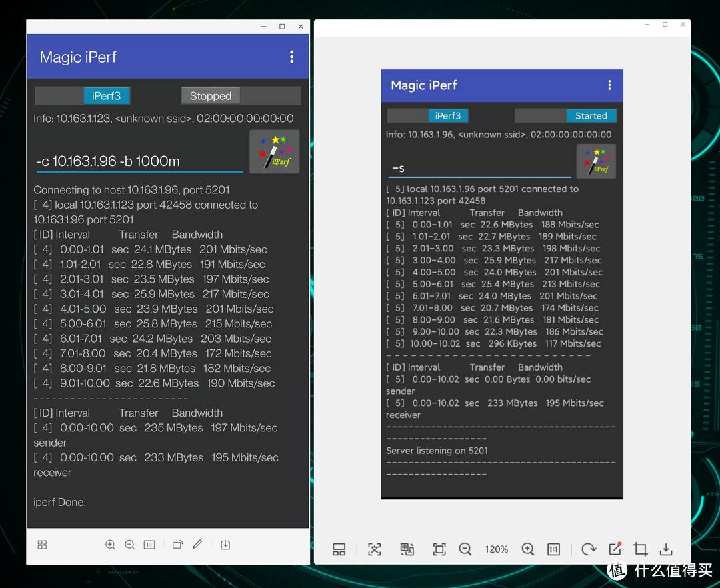Rotate the image in the left viewer
The height and width of the screenshot is (588, 720).
coord(177,545)
